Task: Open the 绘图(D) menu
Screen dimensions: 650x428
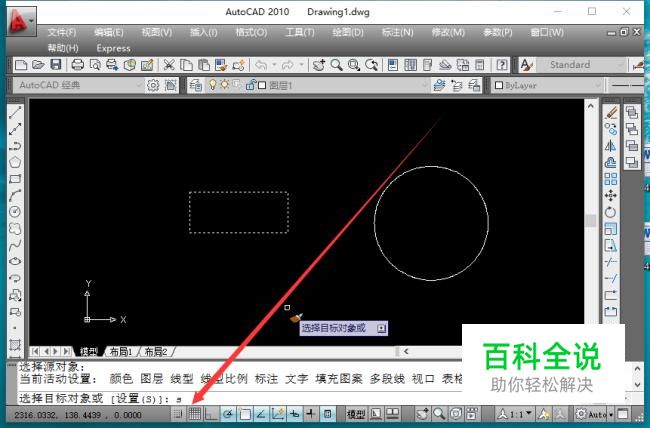Action: point(348,32)
